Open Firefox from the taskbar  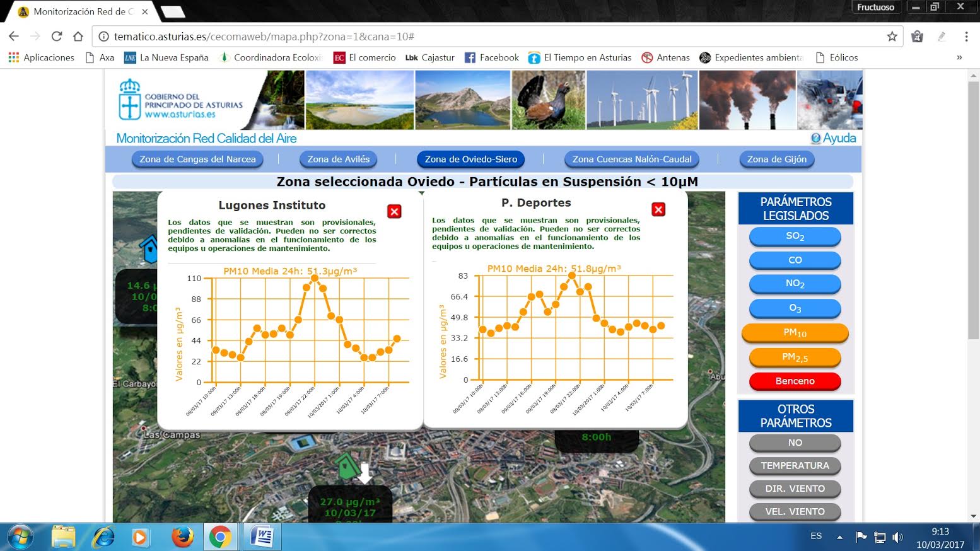click(183, 537)
